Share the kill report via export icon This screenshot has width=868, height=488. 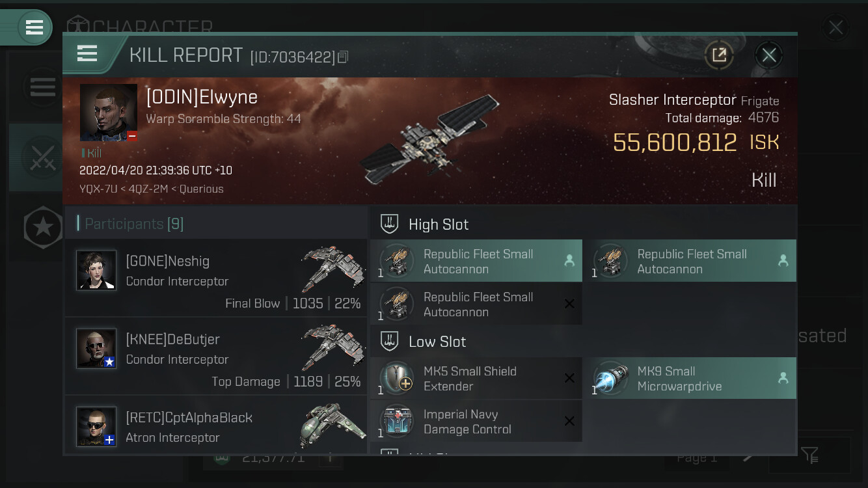719,55
